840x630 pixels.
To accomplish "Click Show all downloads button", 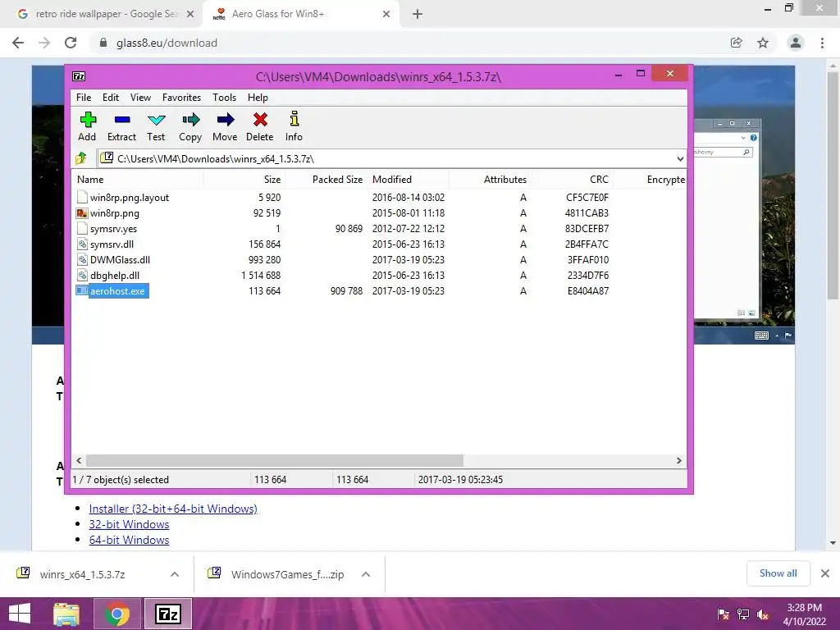I will click(x=778, y=573).
